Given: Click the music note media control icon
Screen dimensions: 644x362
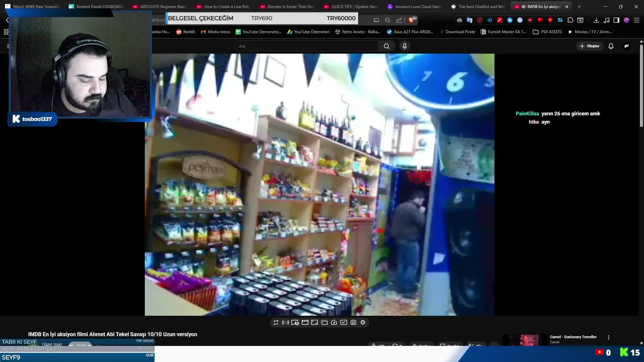Looking at the screenshot, I should coord(606,20).
